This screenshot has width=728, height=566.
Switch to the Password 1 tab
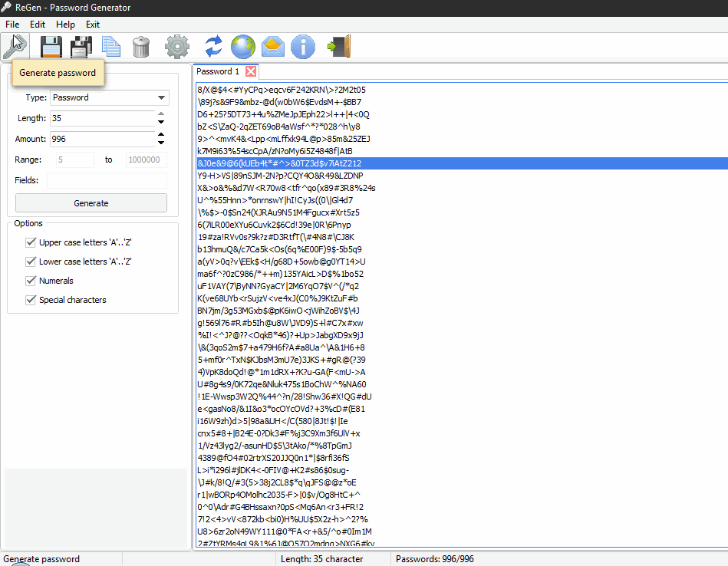pos(218,71)
